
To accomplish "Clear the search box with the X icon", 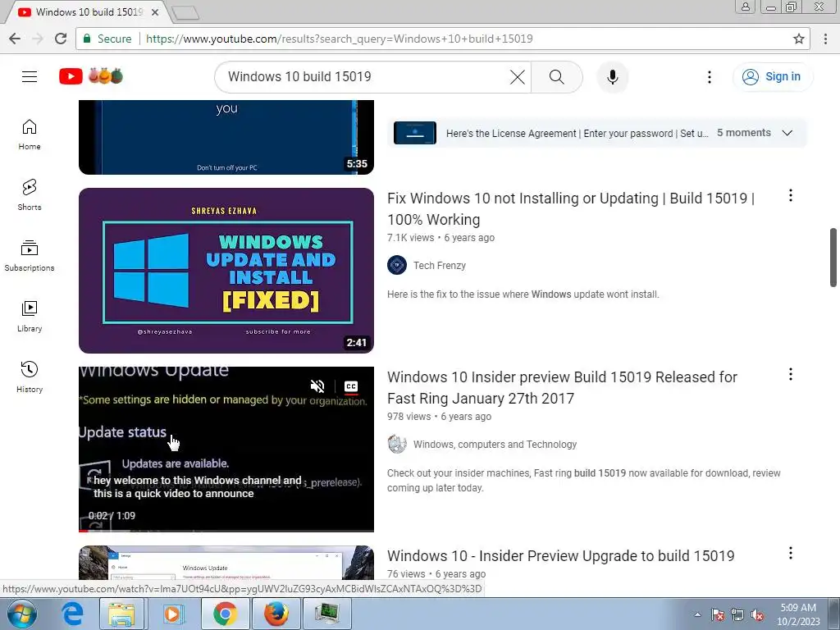I will click(517, 77).
